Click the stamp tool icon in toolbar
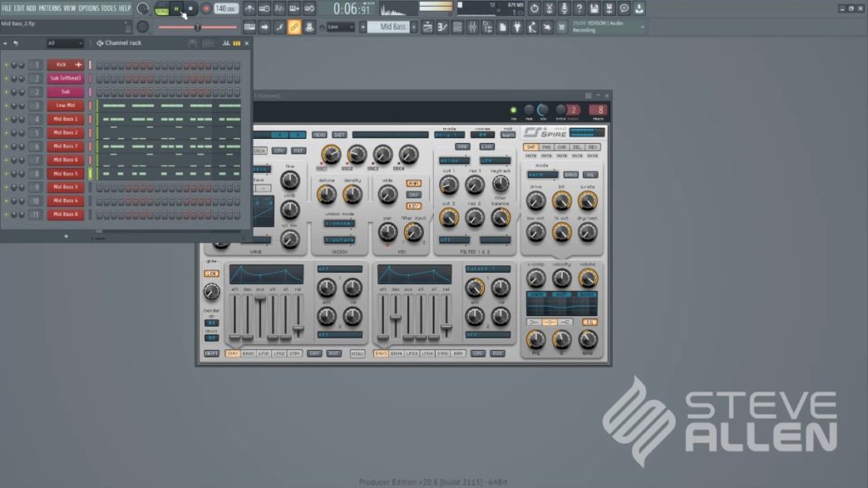 [309, 26]
